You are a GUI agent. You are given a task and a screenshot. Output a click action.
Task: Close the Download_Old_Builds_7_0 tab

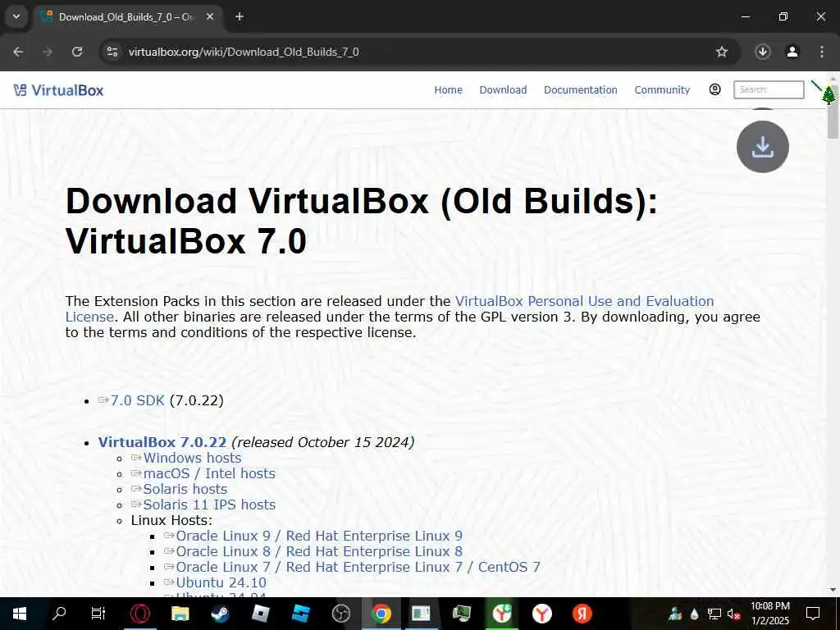pyautogui.click(x=210, y=16)
